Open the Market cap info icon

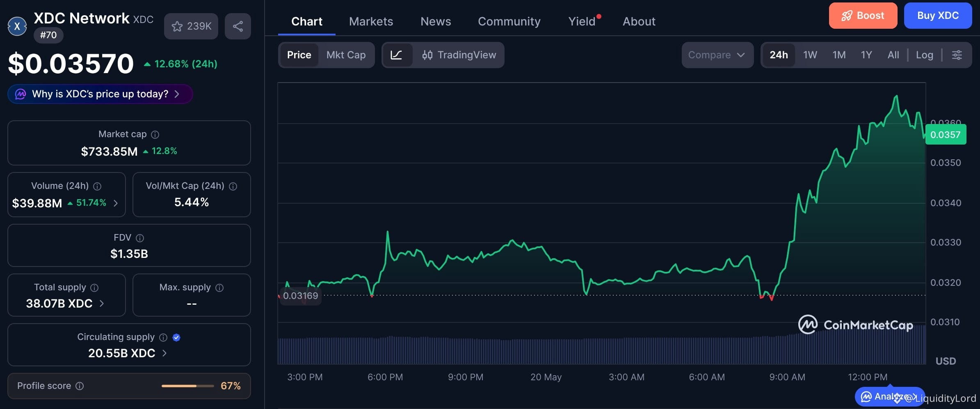point(155,135)
